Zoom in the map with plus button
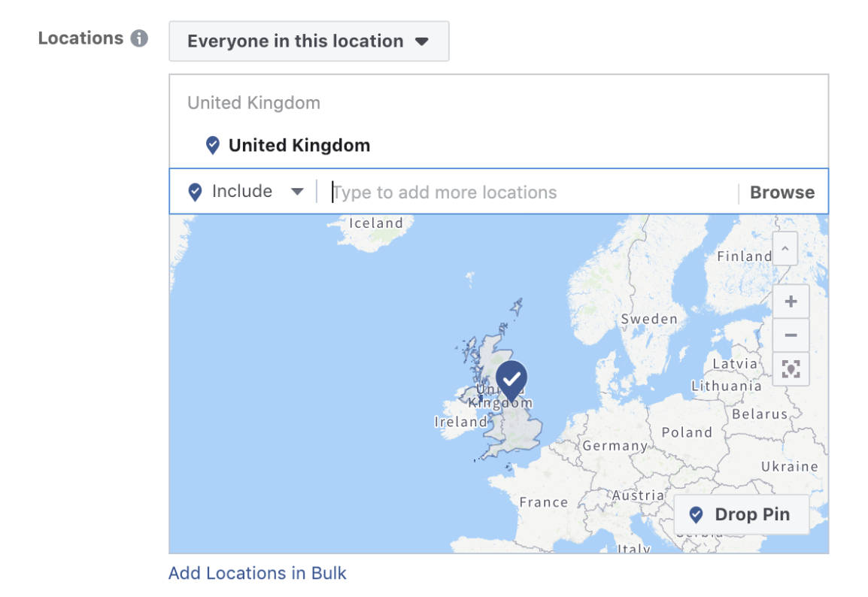Image resolution: width=868 pixels, height=597 pixels. [x=791, y=302]
